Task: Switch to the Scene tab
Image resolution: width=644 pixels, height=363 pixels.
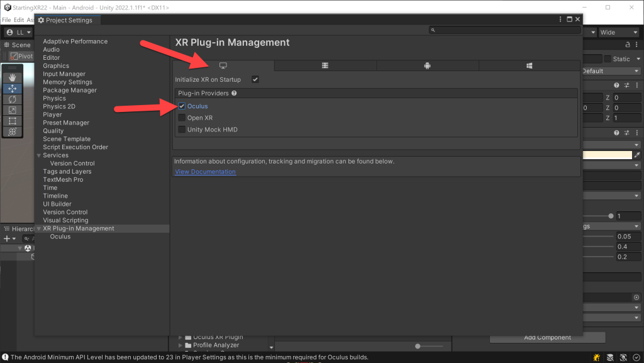Action: 17,45
